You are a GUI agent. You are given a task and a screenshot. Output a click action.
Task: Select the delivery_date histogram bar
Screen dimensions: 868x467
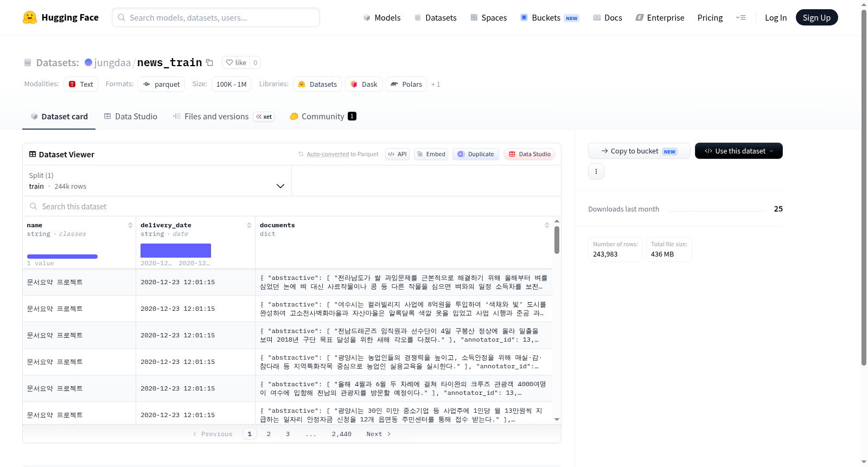pos(176,251)
